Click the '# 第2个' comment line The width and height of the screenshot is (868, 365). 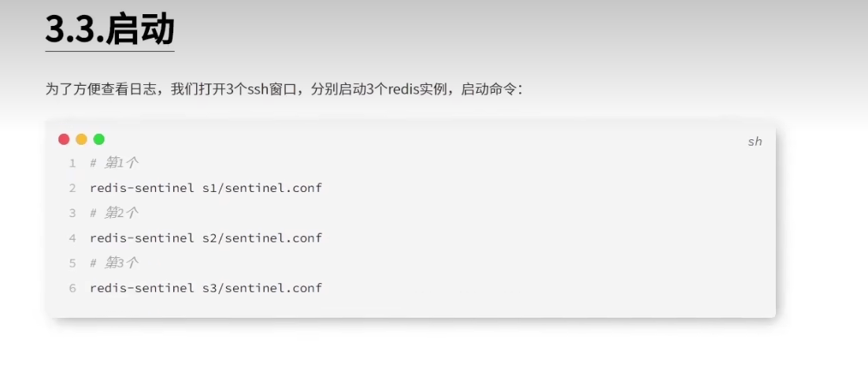(114, 213)
